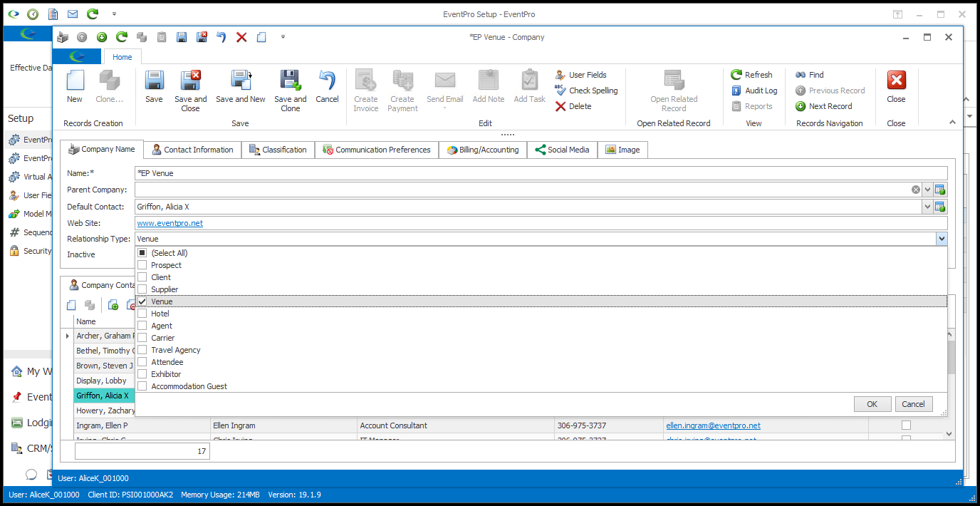This screenshot has height=506, width=980.
Task: Open the Social Media tab
Action: [x=562, y=150]
